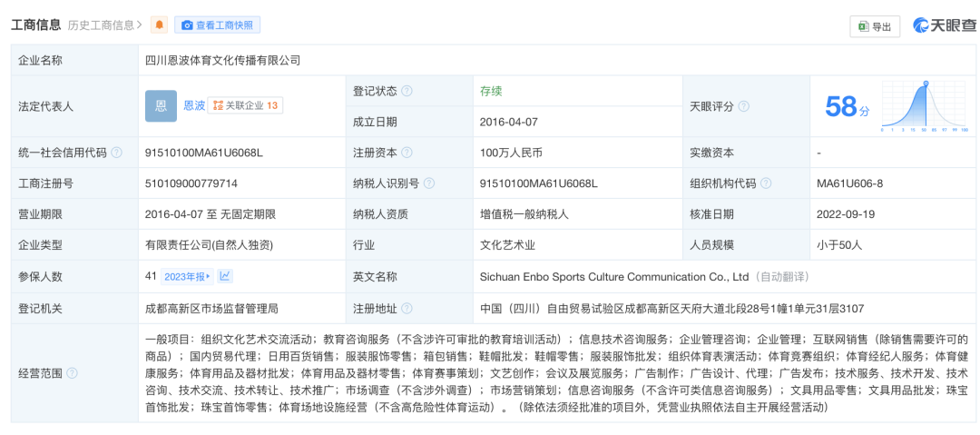Expand 历史工商信息 history link
Screen dimensions: 980x435
tap(104, 25)
